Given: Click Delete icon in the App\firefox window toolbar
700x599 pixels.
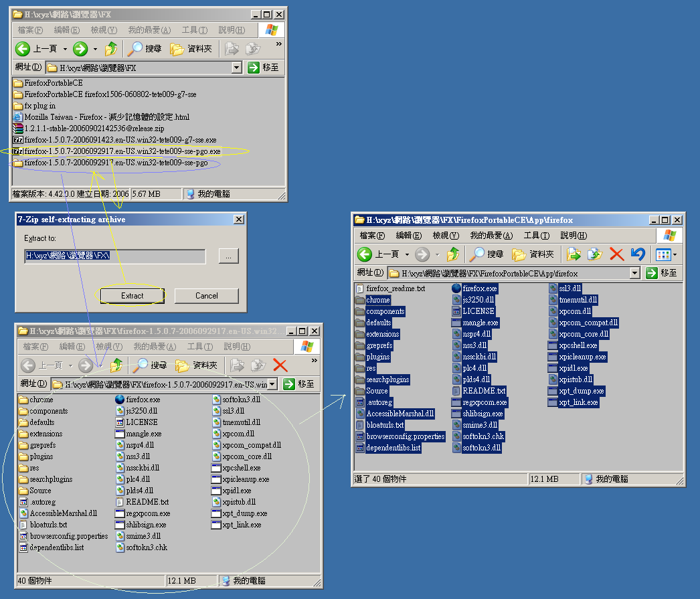Looking at the screenshot, I should 617,254.
